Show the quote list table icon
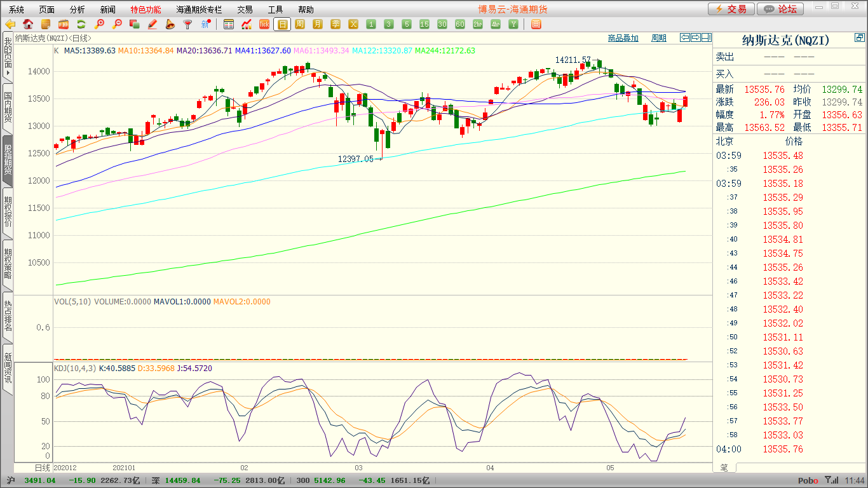The image size is (868, 488). coord(229,24)
